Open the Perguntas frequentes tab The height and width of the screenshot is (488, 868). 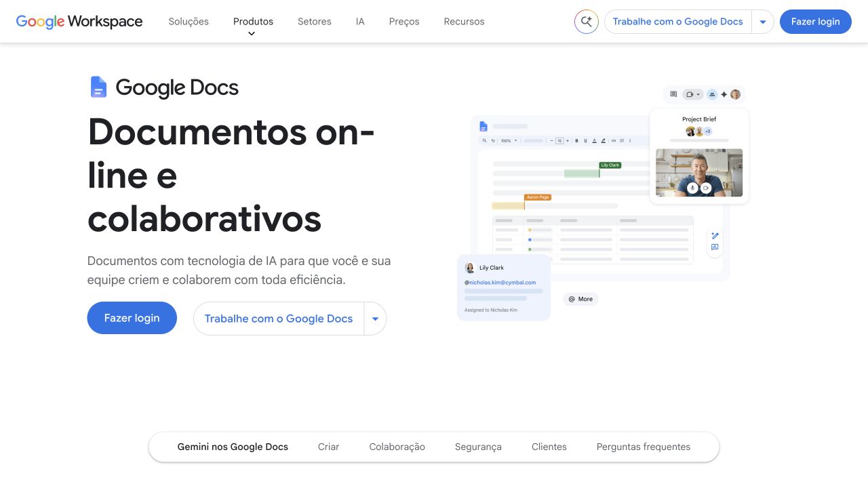[x=644, y=447]
